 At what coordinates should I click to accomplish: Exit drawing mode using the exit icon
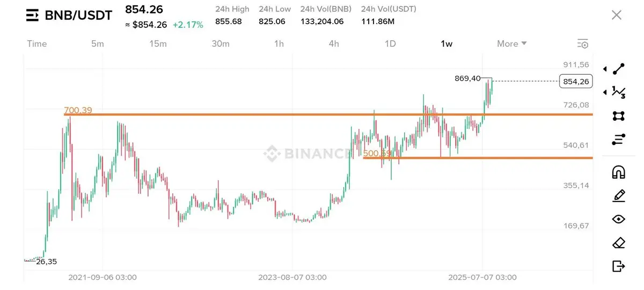pos(619,266)
